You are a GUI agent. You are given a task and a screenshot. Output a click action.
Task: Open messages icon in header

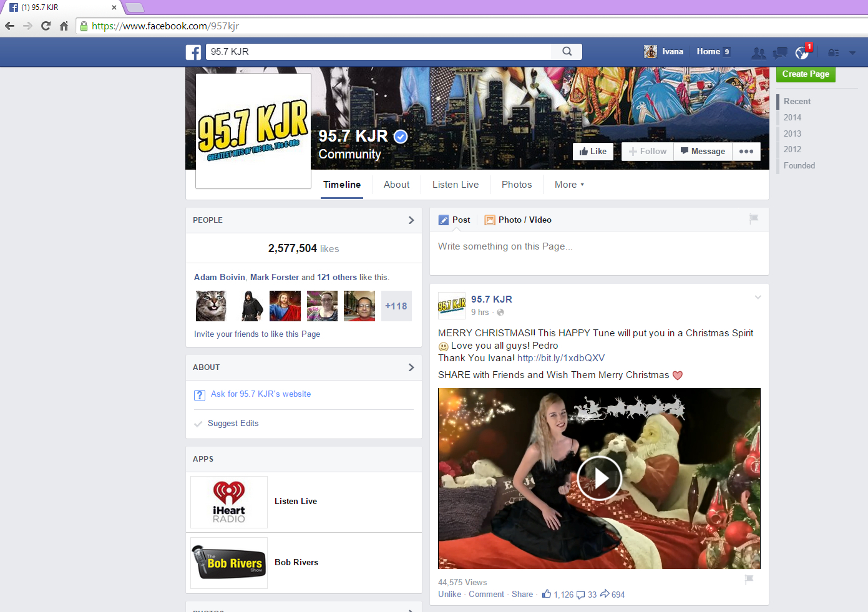point(780,52)
